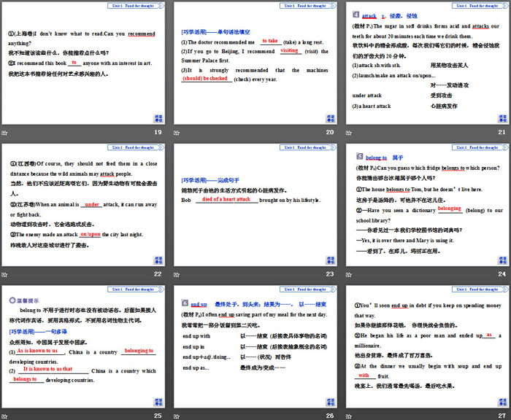The image size is (511, 420).
Task: Click the blue corner icon on slide 21
Action: pyautogui.click(x=502, y=119)
